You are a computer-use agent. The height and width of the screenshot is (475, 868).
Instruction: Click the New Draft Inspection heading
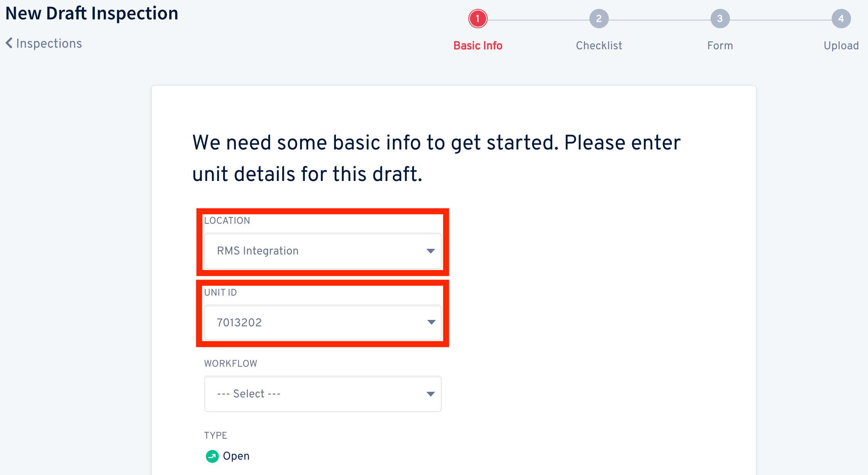coord(92,13)
